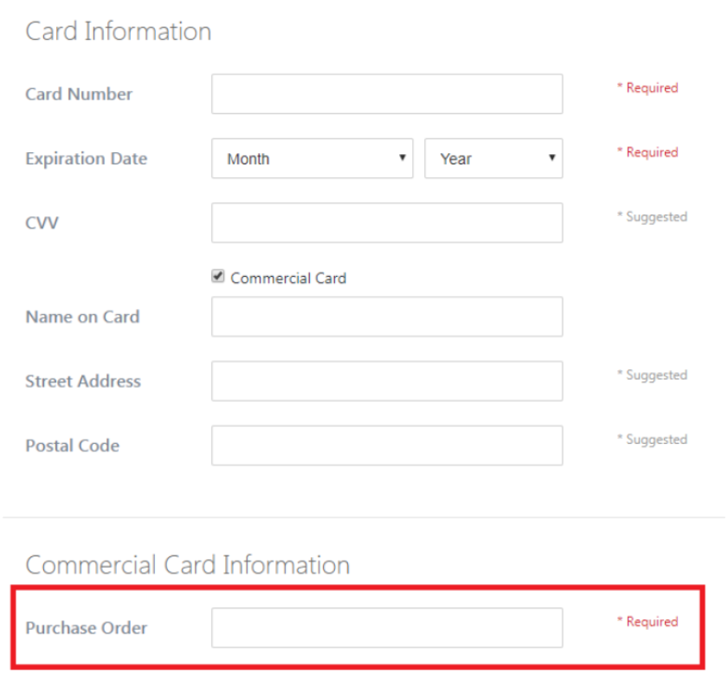
Task: Open the expiration Year dropdown
Action: (493, 158)
